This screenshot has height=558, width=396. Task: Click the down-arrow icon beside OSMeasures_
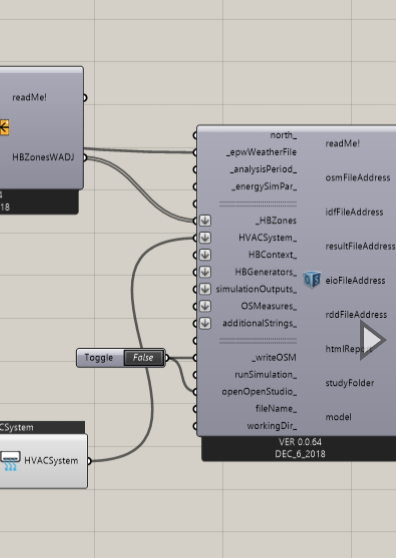(x=205, y=306)
